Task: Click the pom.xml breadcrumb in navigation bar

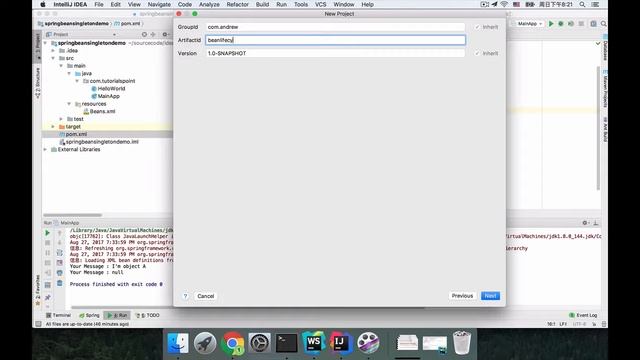Action: (127, 24)
